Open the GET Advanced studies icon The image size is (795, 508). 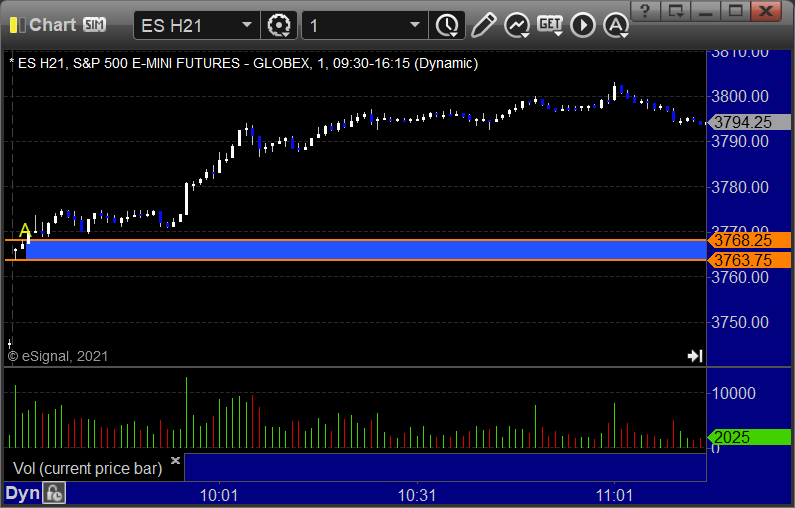[550, 25]
